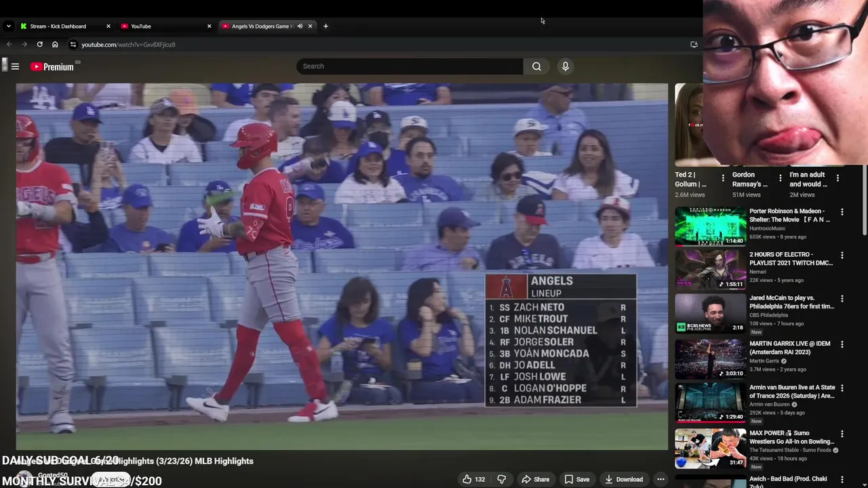Open options for Porter Robinson video
Screen dimensions: 868x488
842,212
